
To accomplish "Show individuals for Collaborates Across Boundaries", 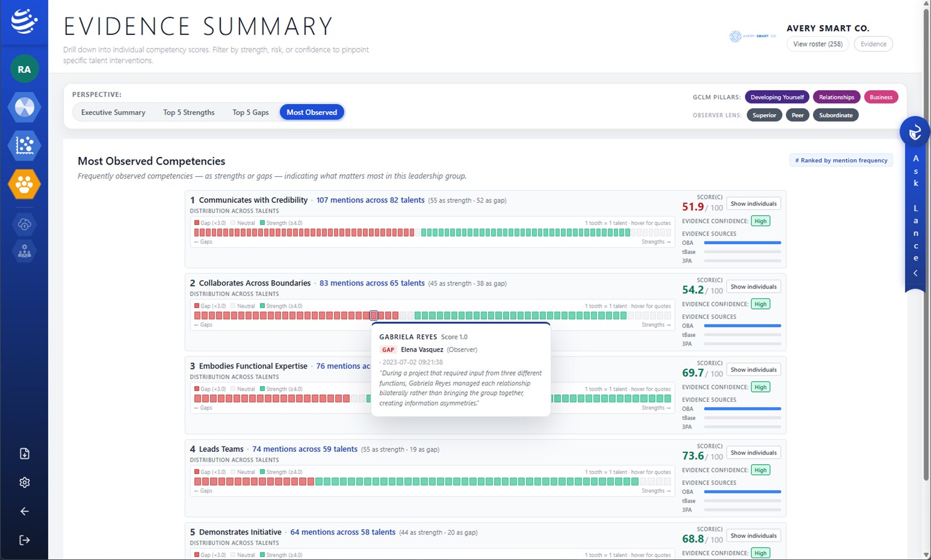I will pyautogui.click(x=754, y=287).
